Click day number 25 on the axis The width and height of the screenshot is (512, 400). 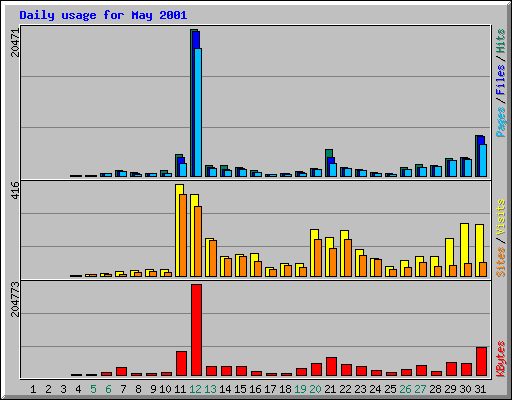(x=390, y=389)
